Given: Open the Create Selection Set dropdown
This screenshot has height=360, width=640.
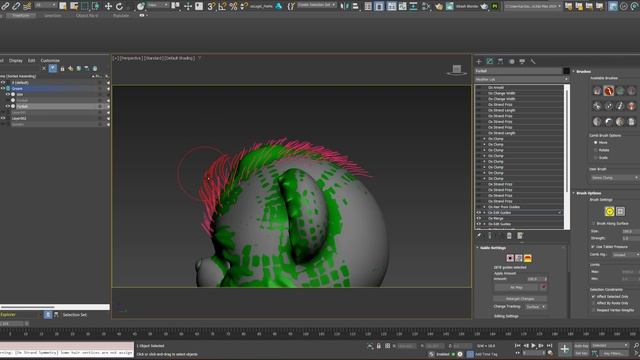Looking at the screenshot, I should [316, 5].
